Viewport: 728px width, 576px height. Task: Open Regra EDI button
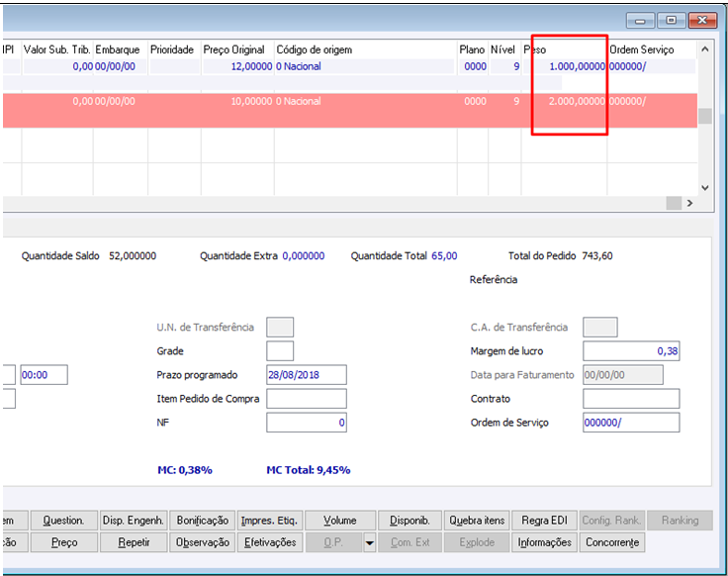tap(545, 521)
